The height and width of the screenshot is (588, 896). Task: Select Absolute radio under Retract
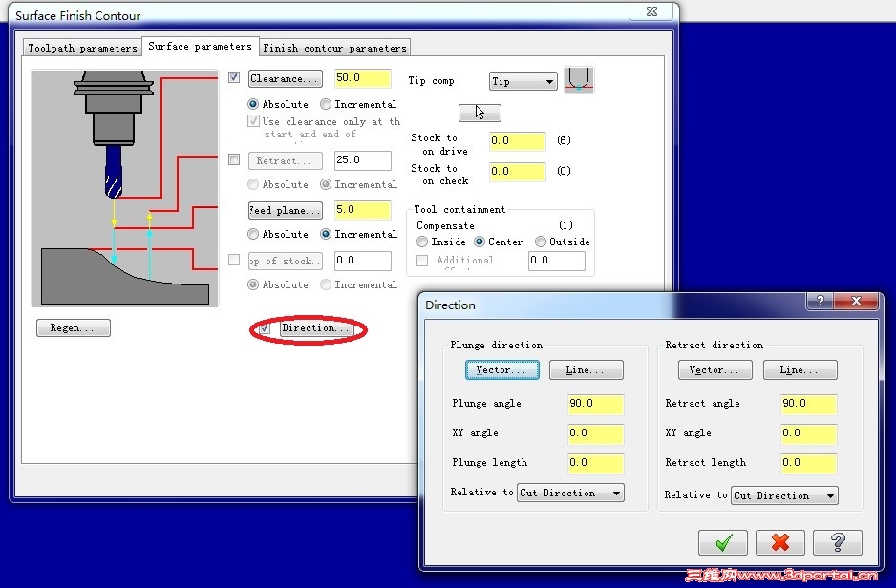(253, 184)
